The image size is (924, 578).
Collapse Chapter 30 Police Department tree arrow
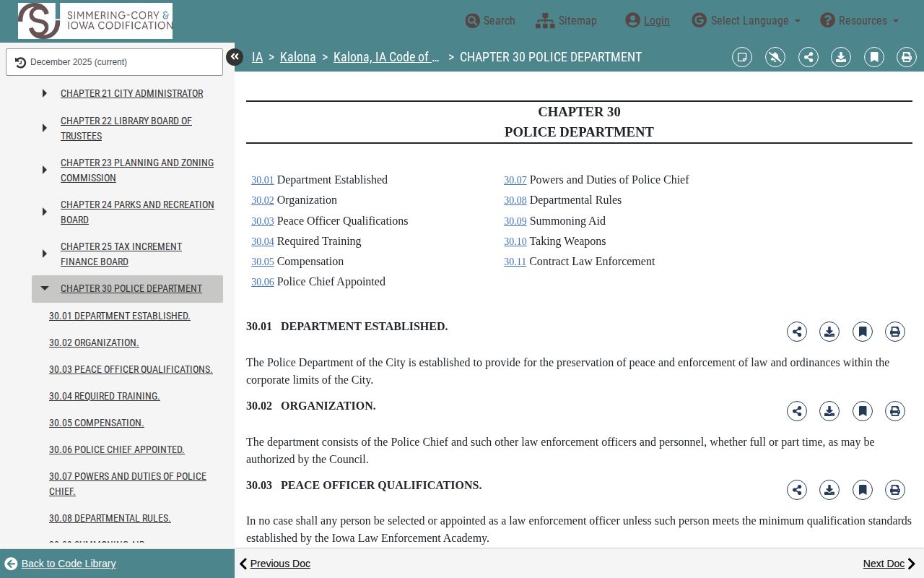(45, 288)
